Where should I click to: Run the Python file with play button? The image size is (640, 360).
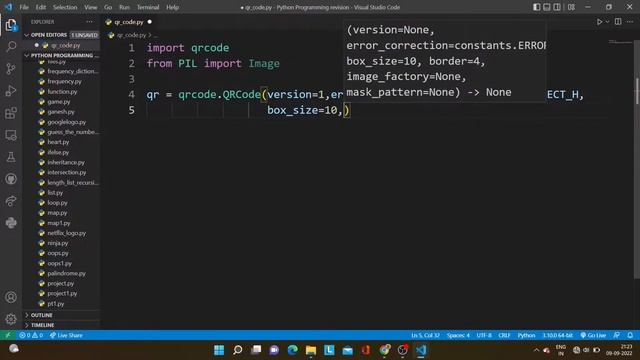599,22
